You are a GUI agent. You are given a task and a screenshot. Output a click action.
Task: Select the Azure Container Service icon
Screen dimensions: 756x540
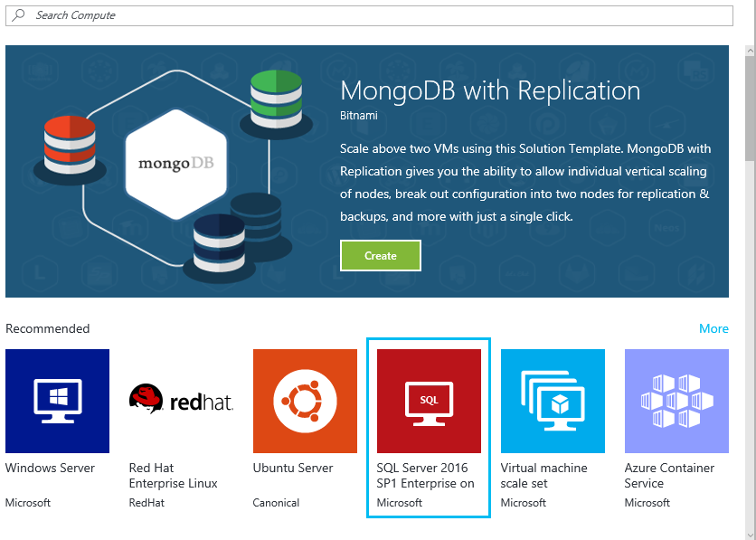click(676, 401)
